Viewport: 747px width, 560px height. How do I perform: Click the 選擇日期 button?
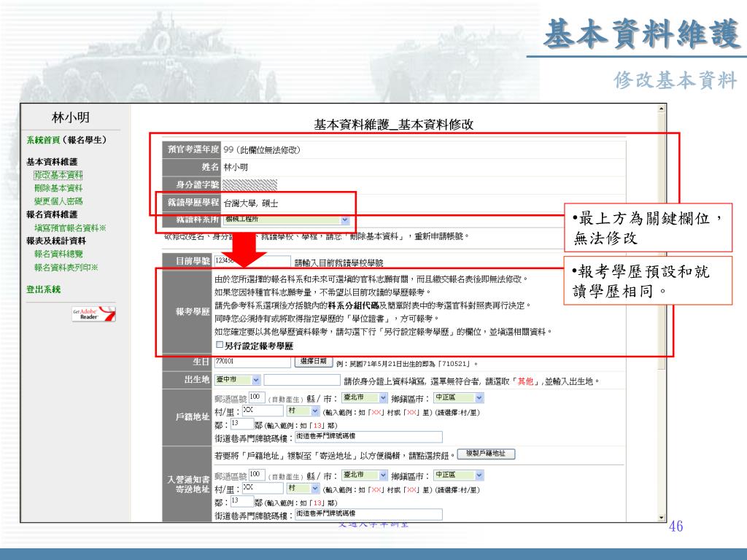coord(313,362)
